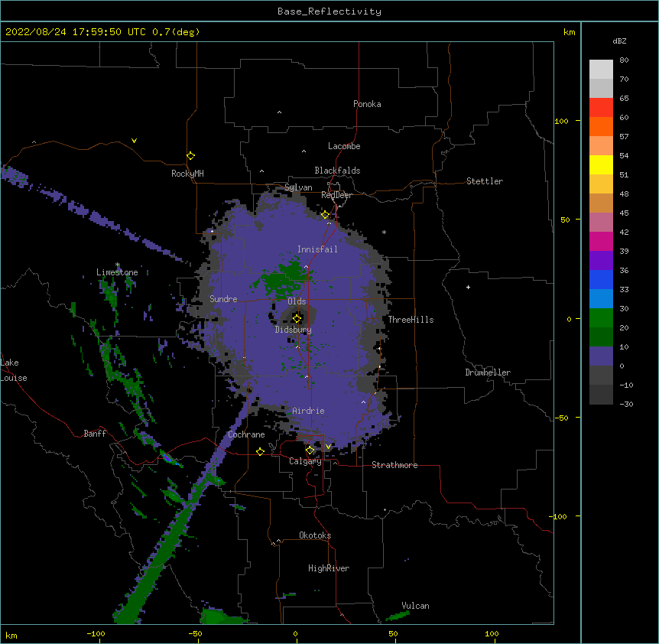Select the bright yellow 51-54 dBZ swatch
659x644 pixels.
601,164
